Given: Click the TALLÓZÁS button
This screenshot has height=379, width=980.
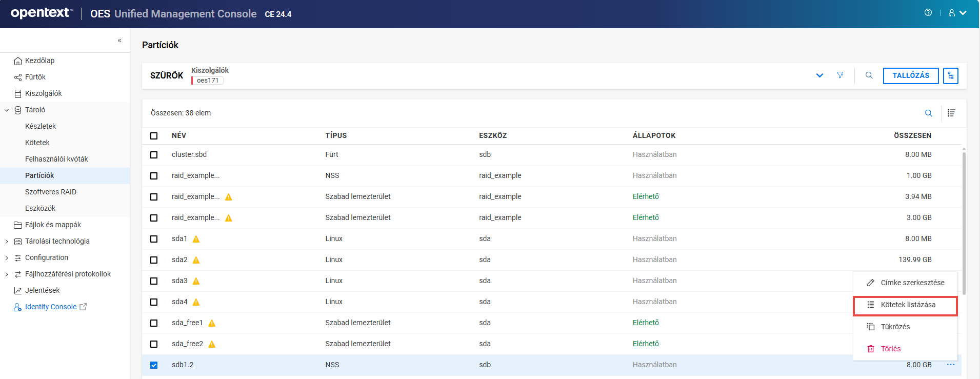Looking at the screenshot, I should coord(910,76).
